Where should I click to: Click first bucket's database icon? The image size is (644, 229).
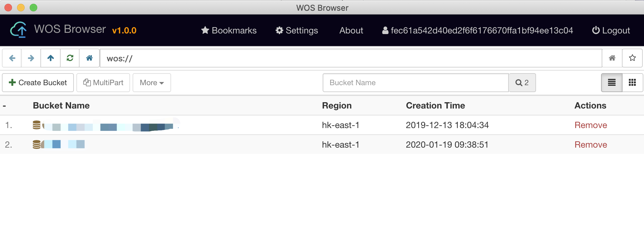pos(37,125)
